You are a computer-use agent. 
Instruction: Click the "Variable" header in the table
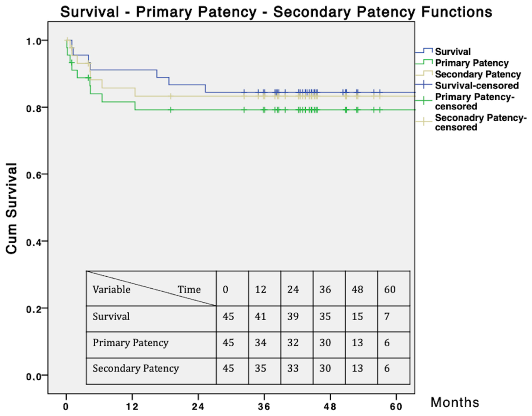pos(111,290)
